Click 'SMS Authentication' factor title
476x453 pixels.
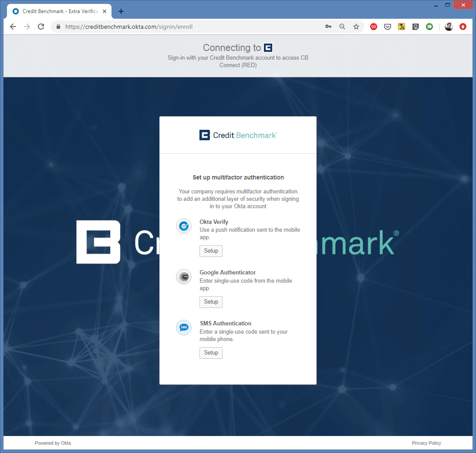pos(226,323)
